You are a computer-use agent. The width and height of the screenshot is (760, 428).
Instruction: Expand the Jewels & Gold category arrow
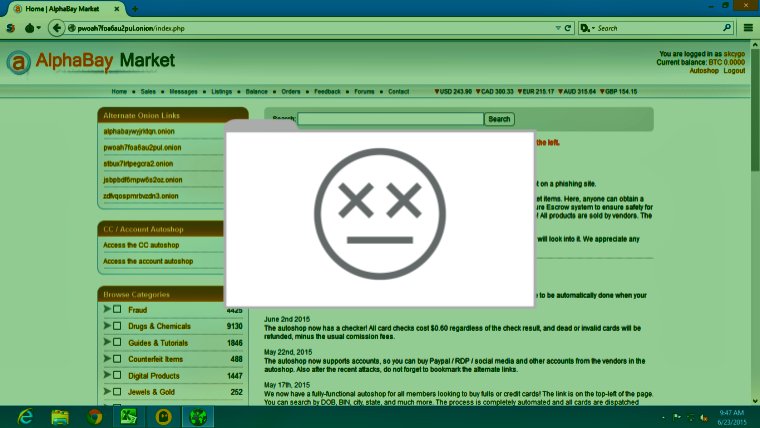click(107, 391)
